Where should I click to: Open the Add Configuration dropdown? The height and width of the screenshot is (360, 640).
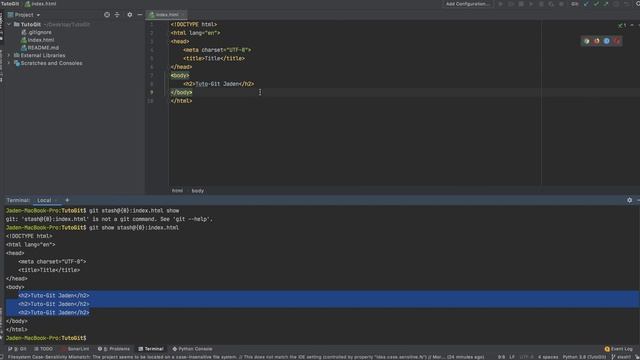click(x=468, y=4)
